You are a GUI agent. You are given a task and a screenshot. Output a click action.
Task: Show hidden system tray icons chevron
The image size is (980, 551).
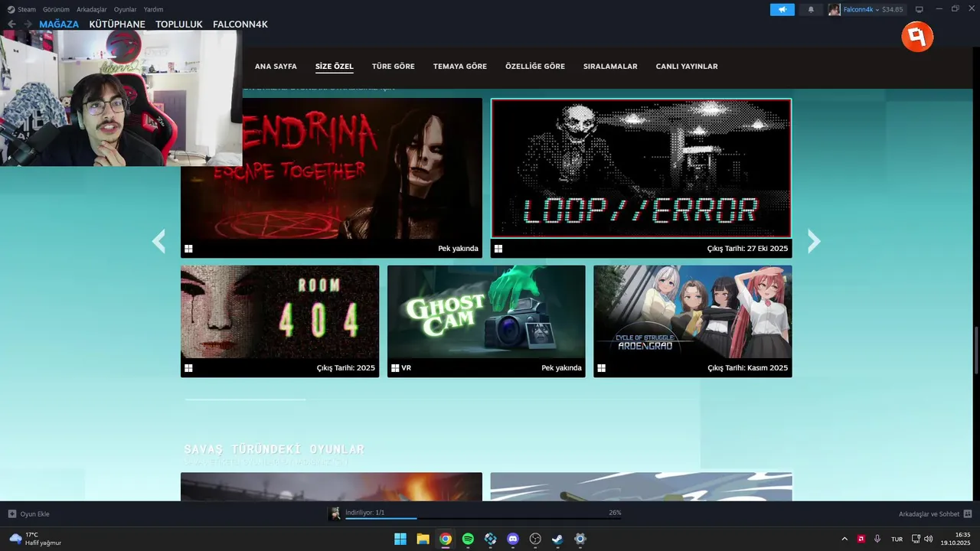click(x=844, y=539)
